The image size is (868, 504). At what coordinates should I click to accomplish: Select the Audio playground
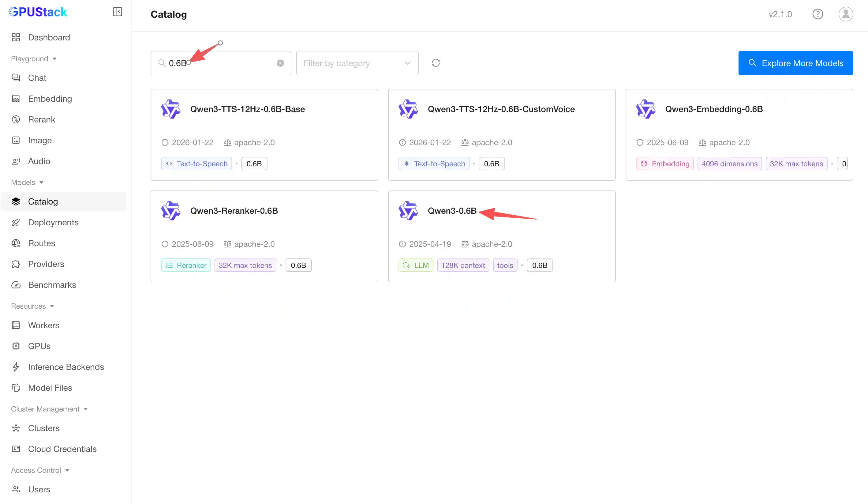click(39, 161)
